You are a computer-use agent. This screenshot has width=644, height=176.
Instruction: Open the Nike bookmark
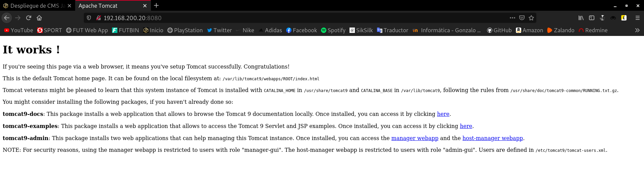[245, 30]
